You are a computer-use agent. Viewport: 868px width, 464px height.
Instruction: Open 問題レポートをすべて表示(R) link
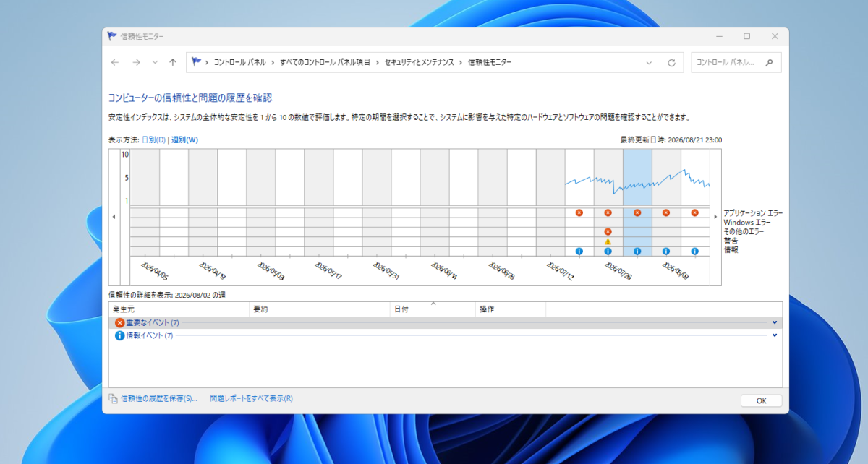[251, 398]
